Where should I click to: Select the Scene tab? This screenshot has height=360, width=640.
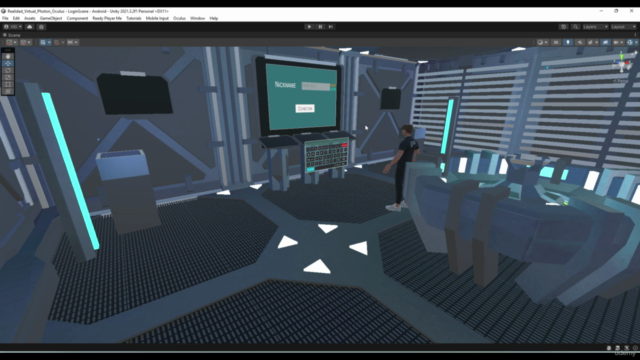12,35
